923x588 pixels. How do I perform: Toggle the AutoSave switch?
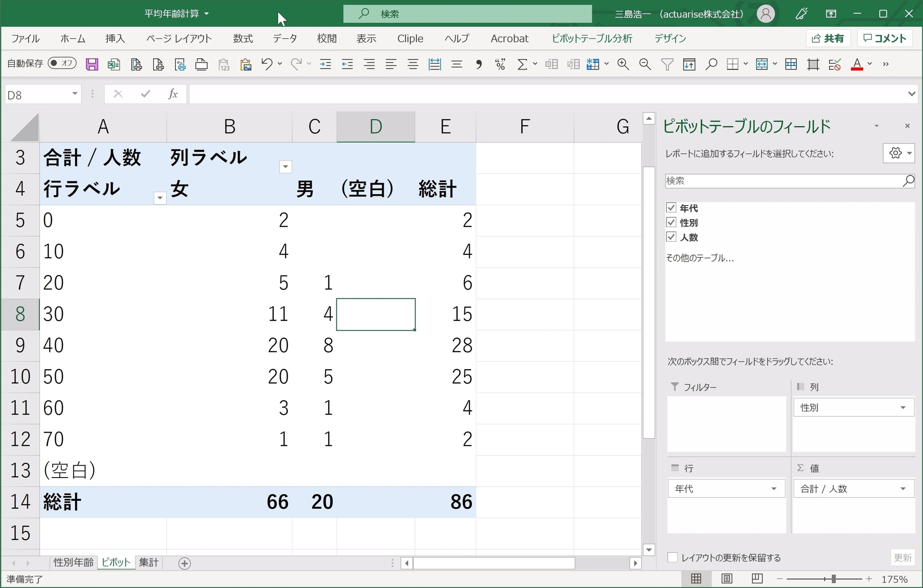pyautogui.click(x=62, y=63)
